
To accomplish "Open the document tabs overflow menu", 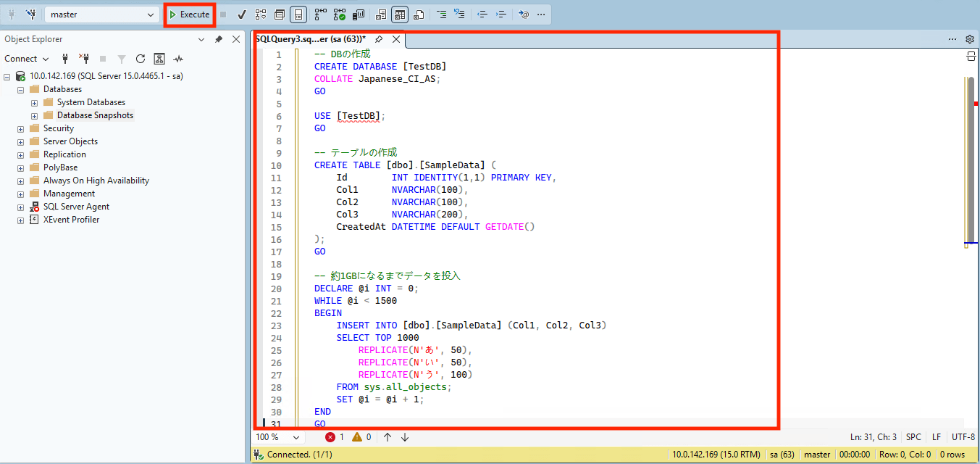I will (952, 39).
